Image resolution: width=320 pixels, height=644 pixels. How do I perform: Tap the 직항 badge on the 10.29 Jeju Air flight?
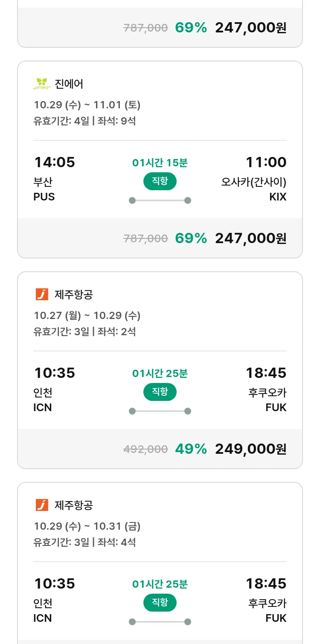[160, 603]
